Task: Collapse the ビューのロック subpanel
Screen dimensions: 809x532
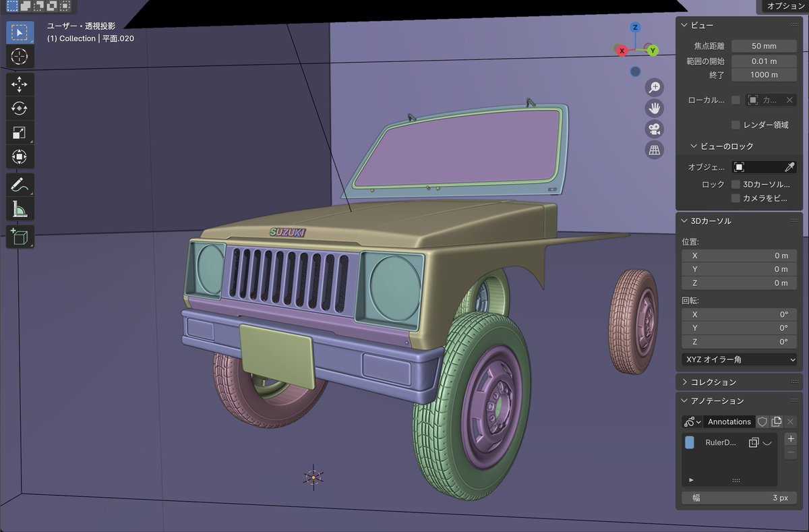Action: [x=694, y=146]
